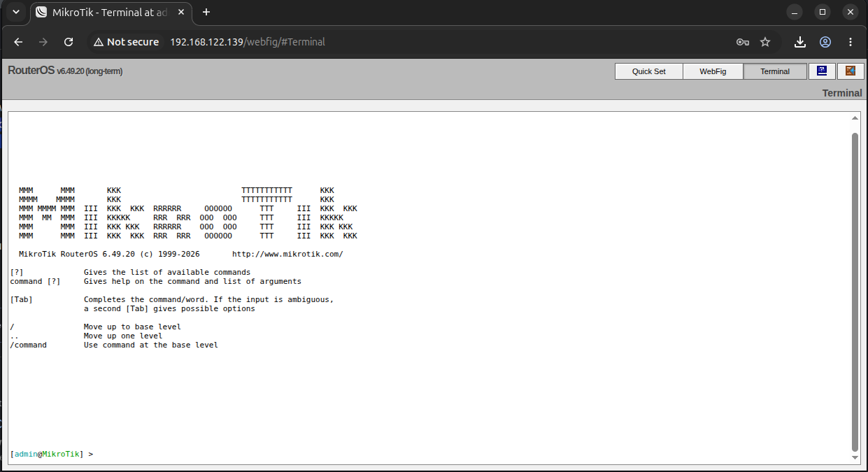Click the logout door icon
Image resolution: width=868 pixels, height=472 pixels.
851,71
